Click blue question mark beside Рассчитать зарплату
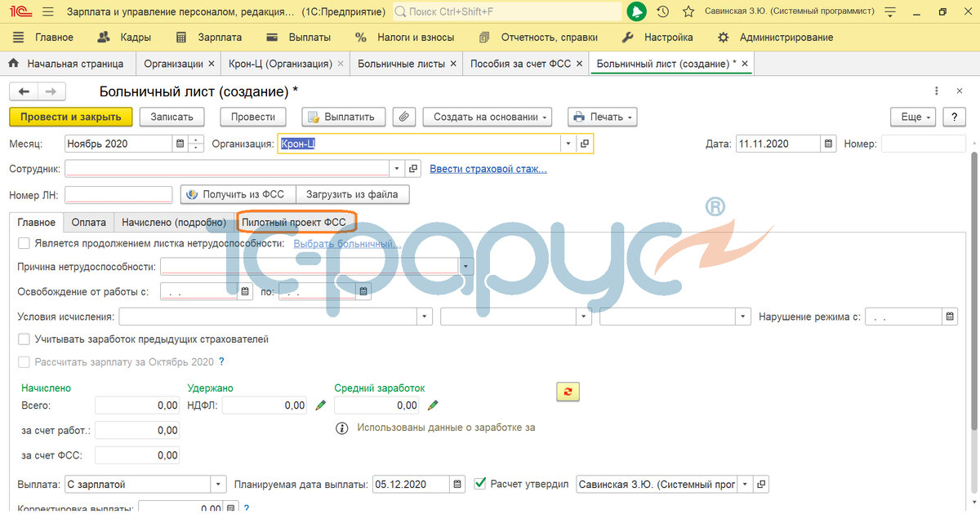The image size is (980, 514). click(221, 361)
